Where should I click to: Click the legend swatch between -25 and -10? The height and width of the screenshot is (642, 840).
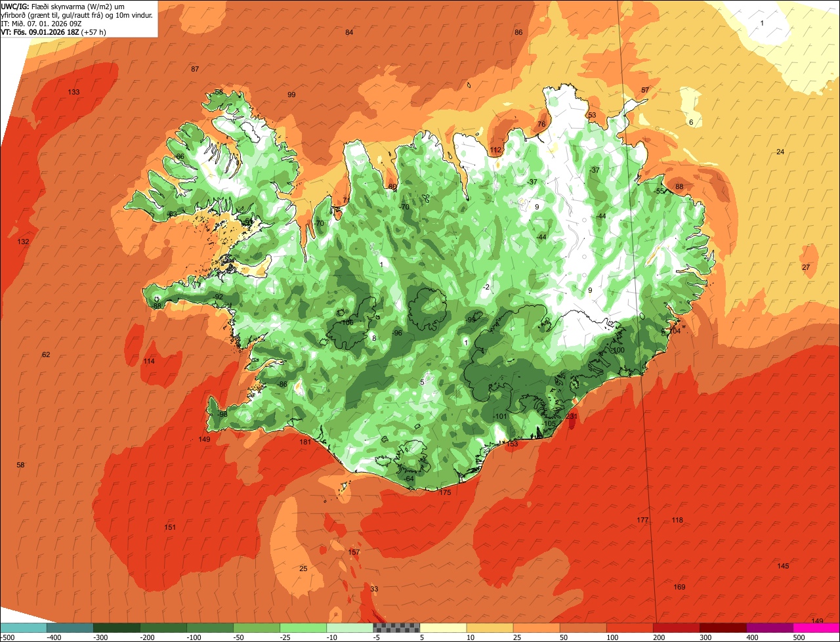pos(303,628)
